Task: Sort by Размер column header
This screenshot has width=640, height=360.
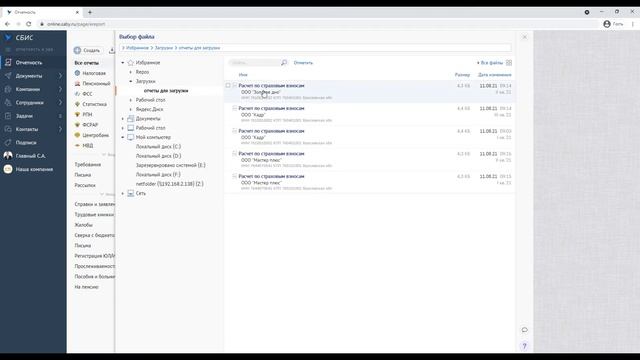Action: (x=462, y=75)
